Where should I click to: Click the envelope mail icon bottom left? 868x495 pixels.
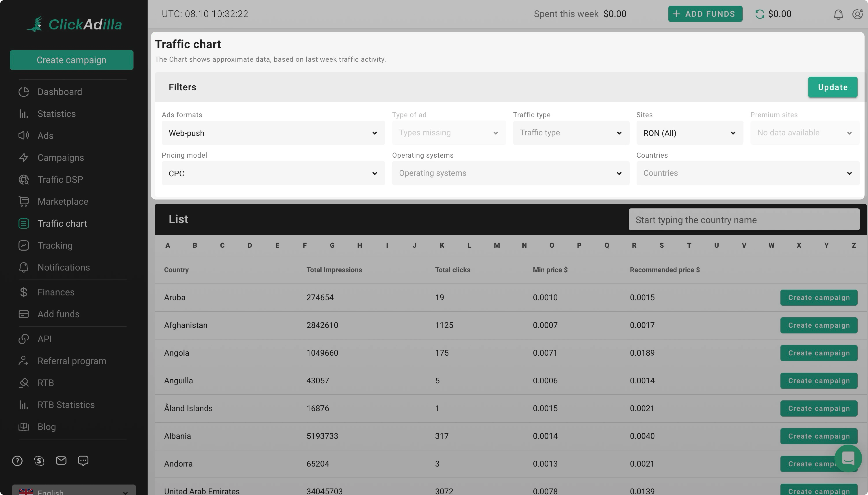[61, 460]
